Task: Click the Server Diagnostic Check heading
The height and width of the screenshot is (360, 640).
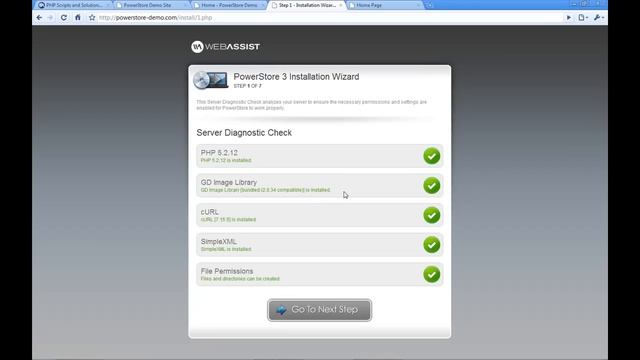Action: 244,133
